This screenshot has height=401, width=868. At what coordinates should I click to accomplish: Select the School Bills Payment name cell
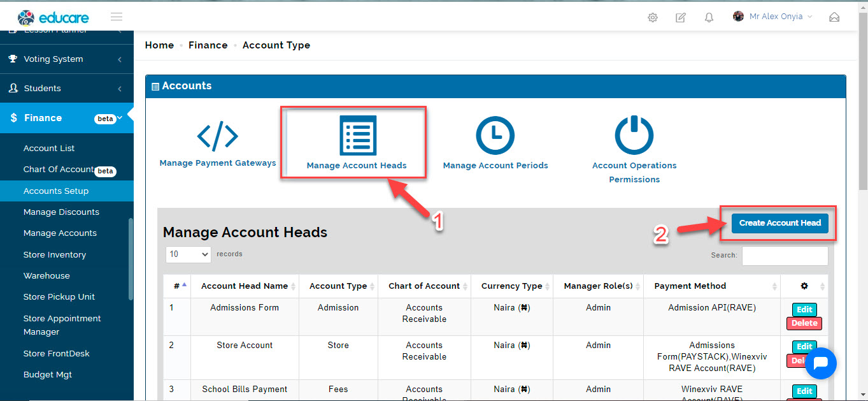tap(245, 389)
